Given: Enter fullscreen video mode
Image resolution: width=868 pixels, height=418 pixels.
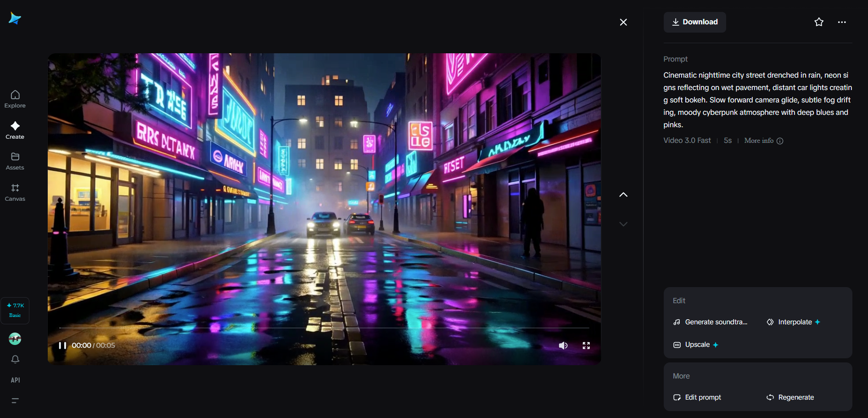Looking at the screenshot, I should [x=586, y=345].
